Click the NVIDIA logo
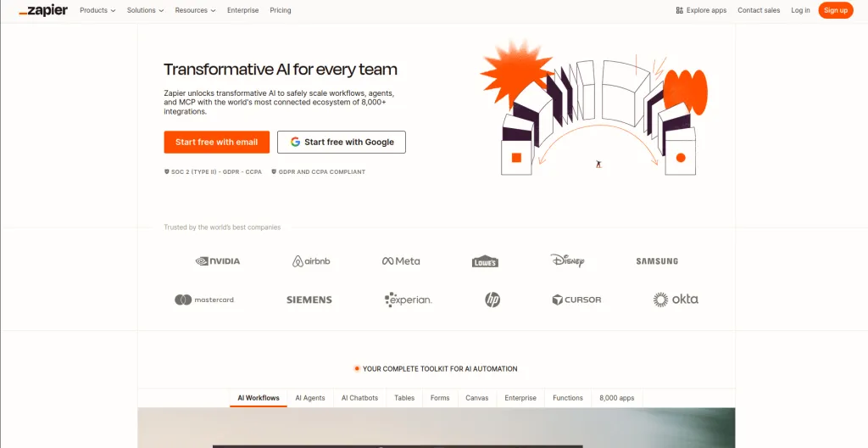This screenshot has height=448, width=868. [218, 261]
